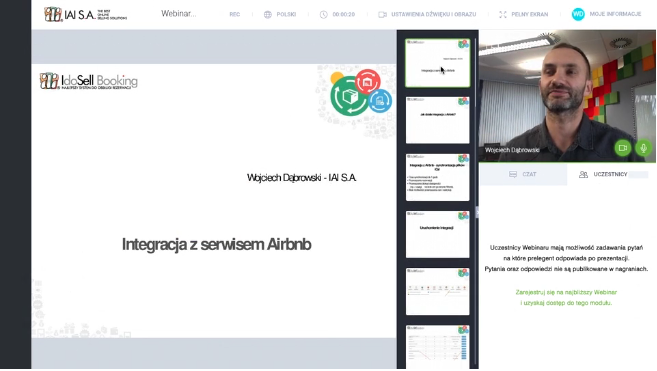This screenshot has width=657, height=371.
Task: Click the slide list scrollbar
Action: [x=476, y=201]
